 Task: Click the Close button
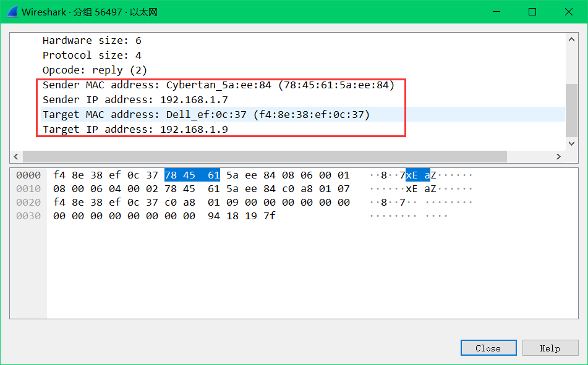coord(488,348)
